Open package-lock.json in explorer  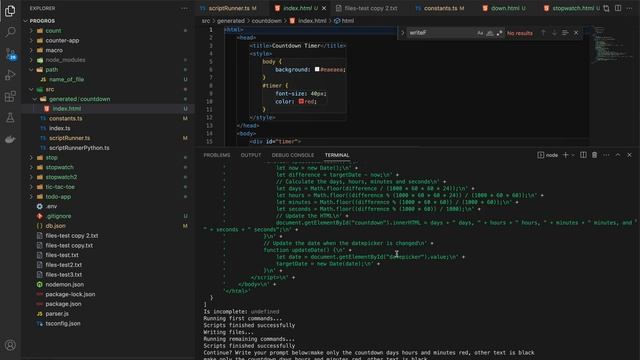(70, 294)
